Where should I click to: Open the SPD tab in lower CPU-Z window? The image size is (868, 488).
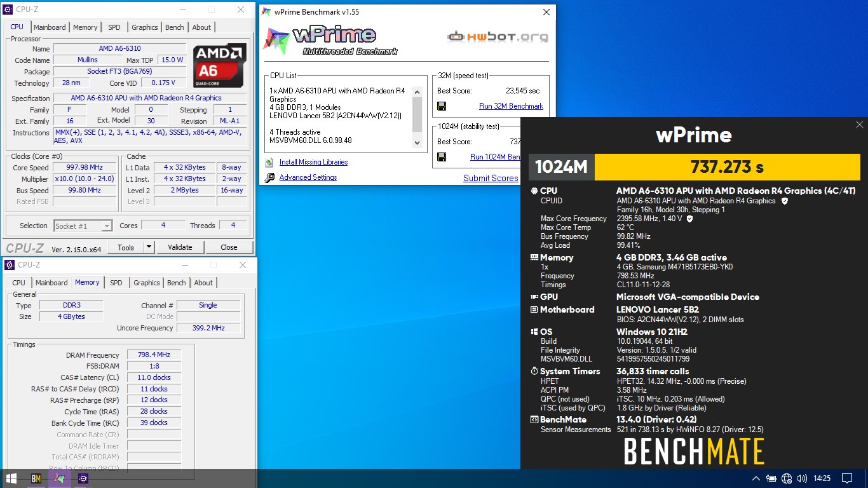[116, 283]
